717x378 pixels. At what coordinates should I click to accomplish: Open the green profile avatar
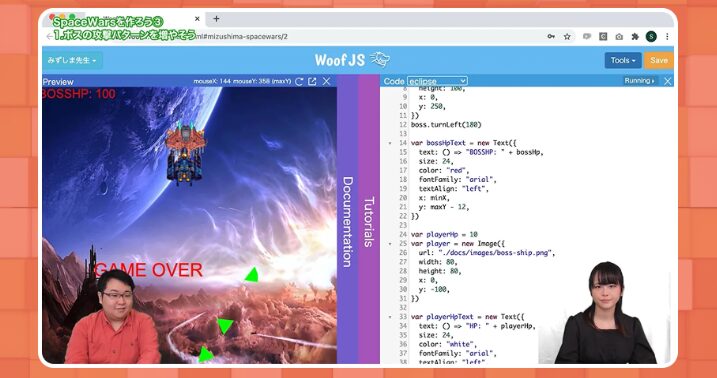(651, 37)
